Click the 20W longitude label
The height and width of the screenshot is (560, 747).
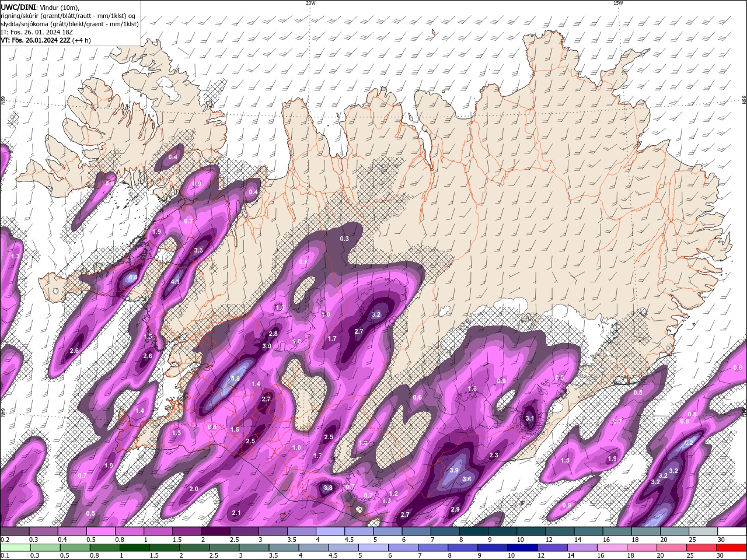[310, 3]
